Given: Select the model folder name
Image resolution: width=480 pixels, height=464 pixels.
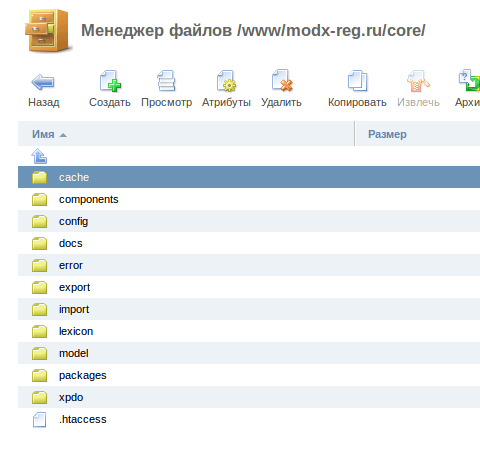Looking at the screenshot, I should coord(74,353).
